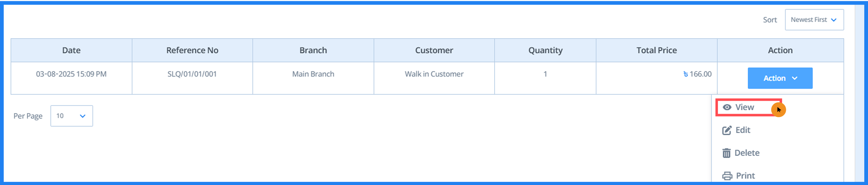868x185 pixels.
Task: Click the chevron on the Action button
Action: pyautogui.click(x=795, y=78)
